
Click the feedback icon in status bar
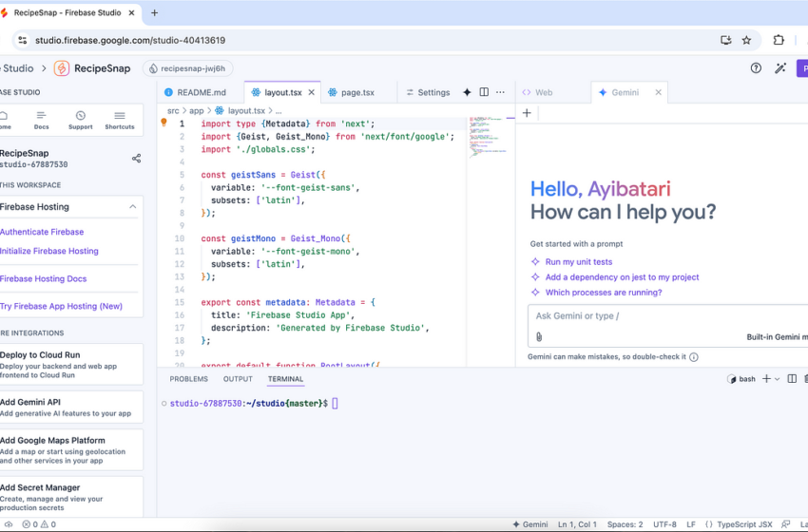(x=786, y=524)
